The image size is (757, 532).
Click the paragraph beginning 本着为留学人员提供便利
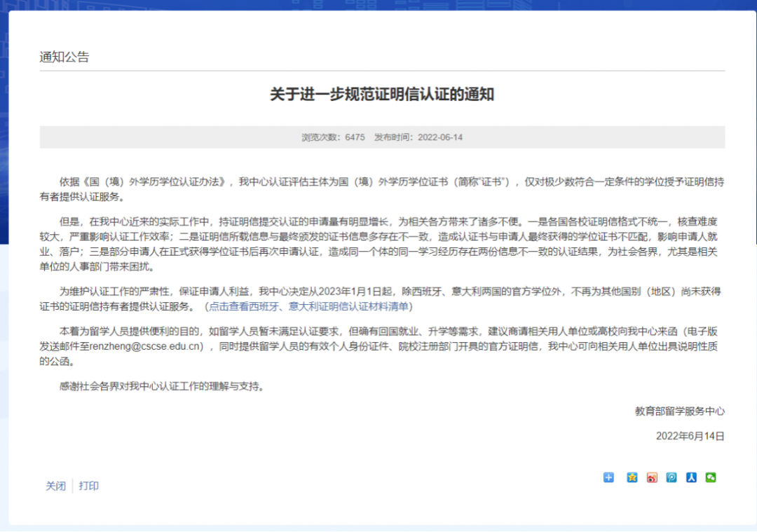[382, 346]
